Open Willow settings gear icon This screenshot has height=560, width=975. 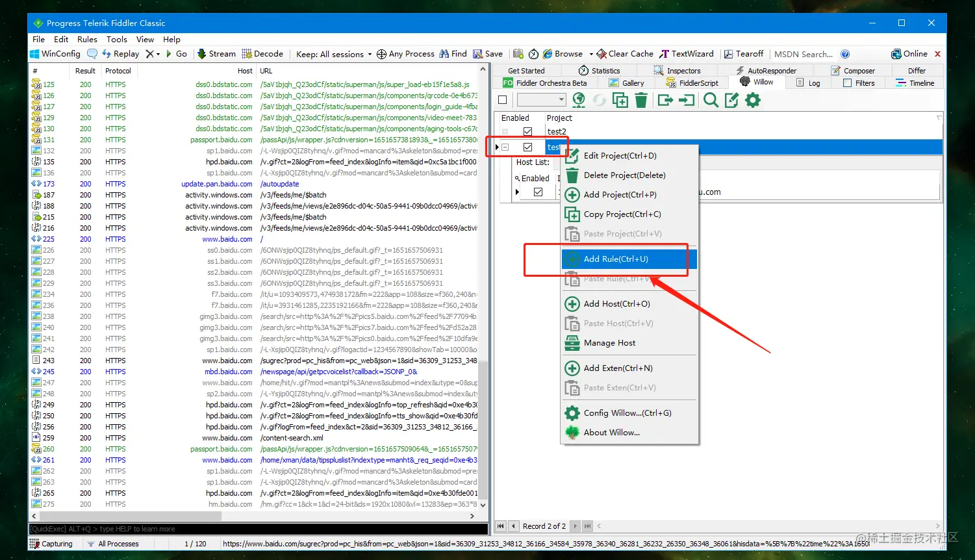point(753,100)
